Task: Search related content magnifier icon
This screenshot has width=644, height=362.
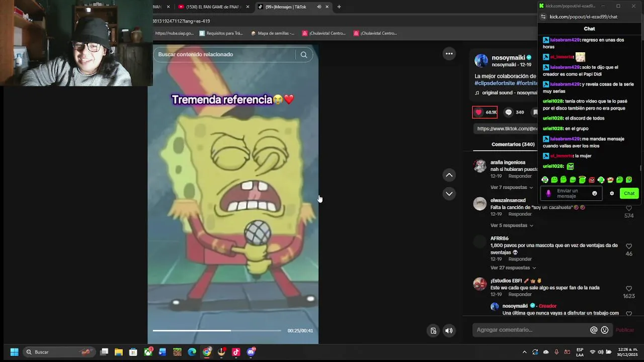Action: tap(303, 54)
